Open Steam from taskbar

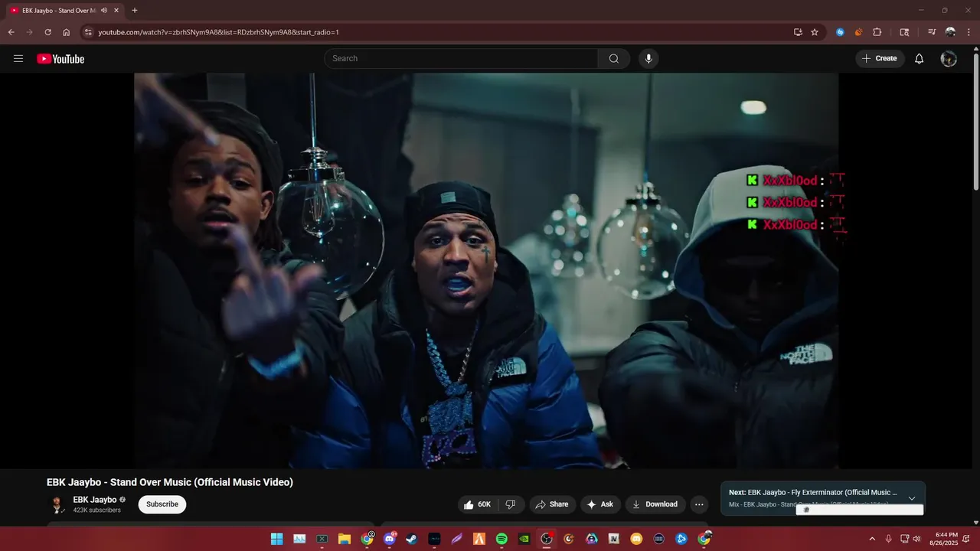coord(412,539)
